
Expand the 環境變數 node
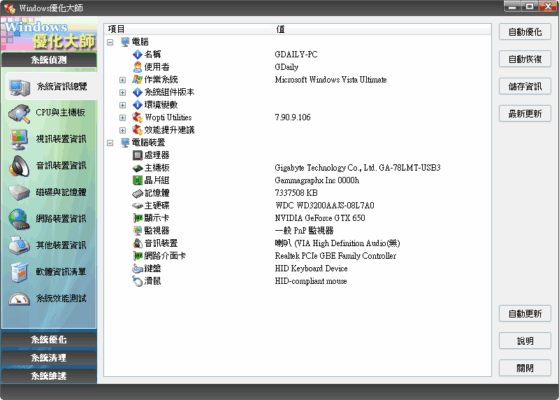[123, 105]
